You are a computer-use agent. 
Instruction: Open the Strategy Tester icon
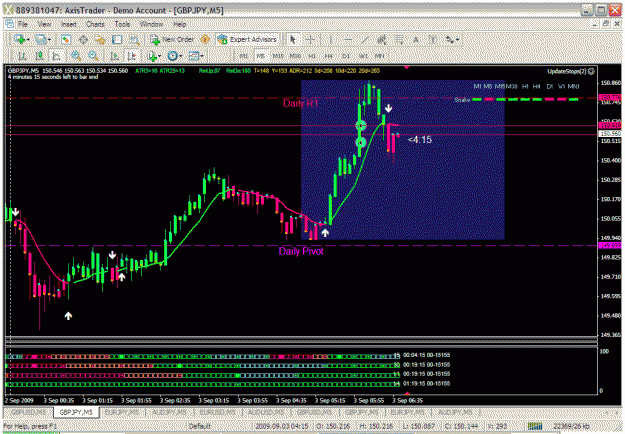134,39
